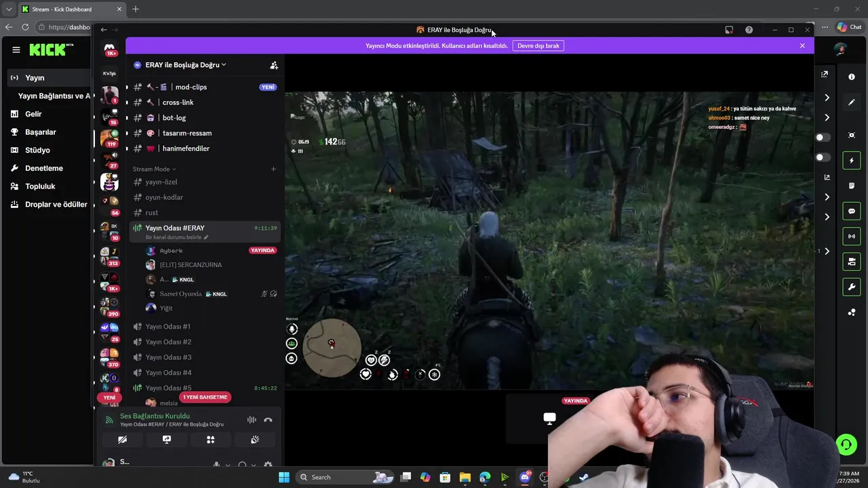Expand the chevron below the chart icon
This screenshot has height=488, width=868.
827,197
